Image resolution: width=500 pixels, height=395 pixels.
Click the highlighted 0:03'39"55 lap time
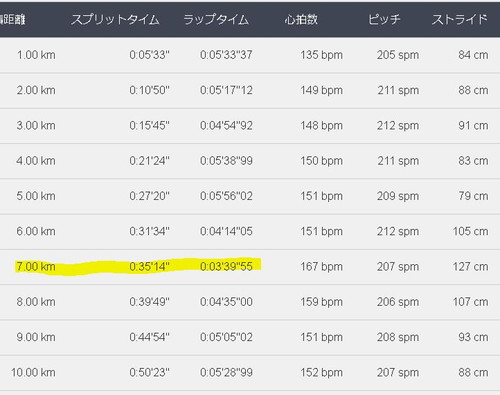click(x=226, y=267)
